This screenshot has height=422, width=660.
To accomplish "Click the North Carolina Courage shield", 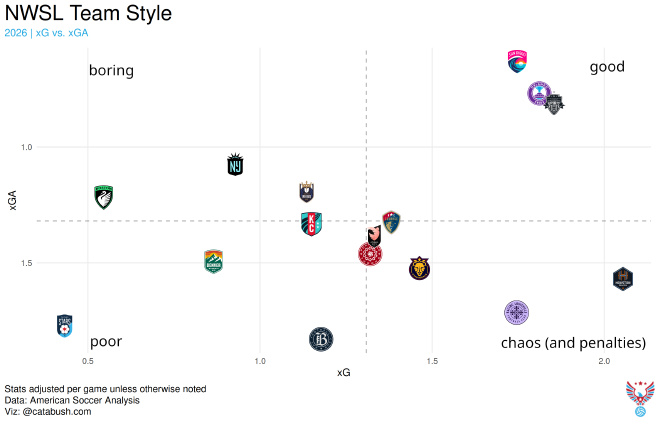I will pyautogui.click(x=391, y=222).
